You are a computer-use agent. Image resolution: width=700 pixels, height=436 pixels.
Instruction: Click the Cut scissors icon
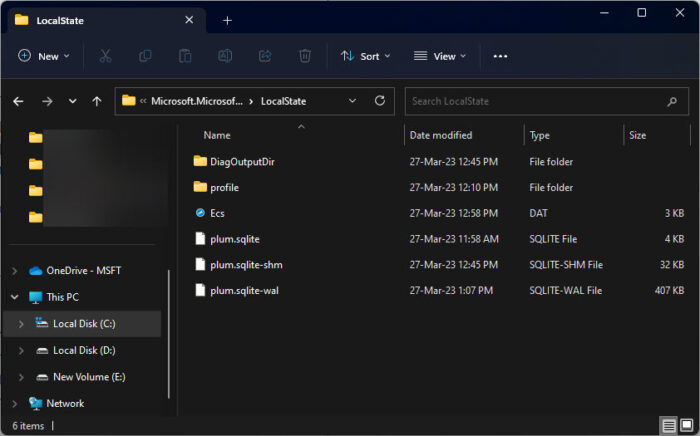105,56
